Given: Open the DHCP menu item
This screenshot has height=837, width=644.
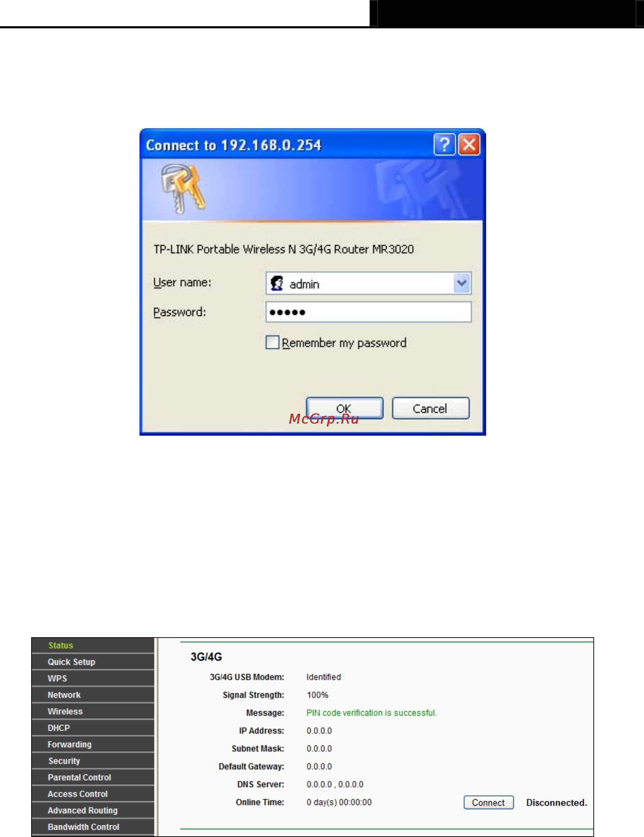Looking at the screenshot, I should [x=93, y=728].
